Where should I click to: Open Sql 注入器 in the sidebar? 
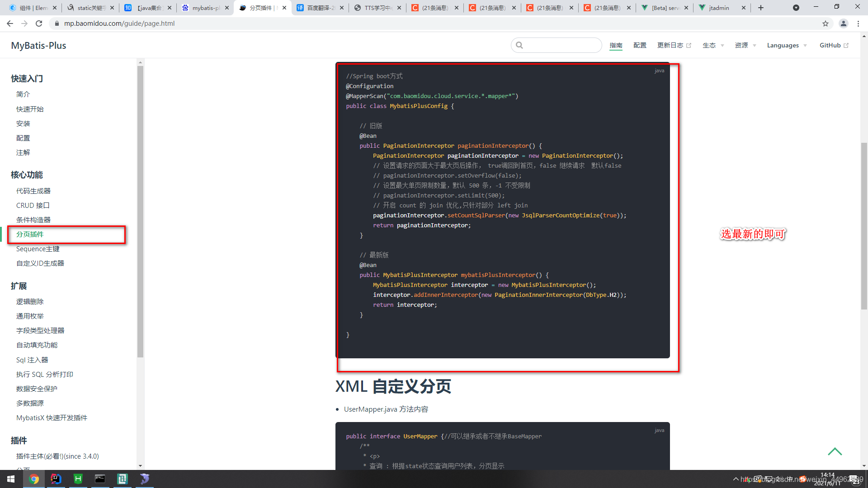pos(32,360)
